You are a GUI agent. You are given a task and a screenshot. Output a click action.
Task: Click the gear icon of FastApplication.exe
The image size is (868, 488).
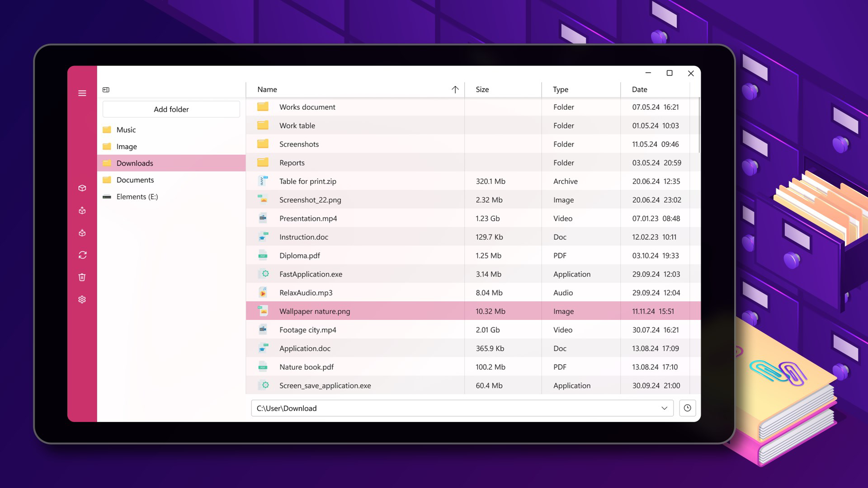265,274
